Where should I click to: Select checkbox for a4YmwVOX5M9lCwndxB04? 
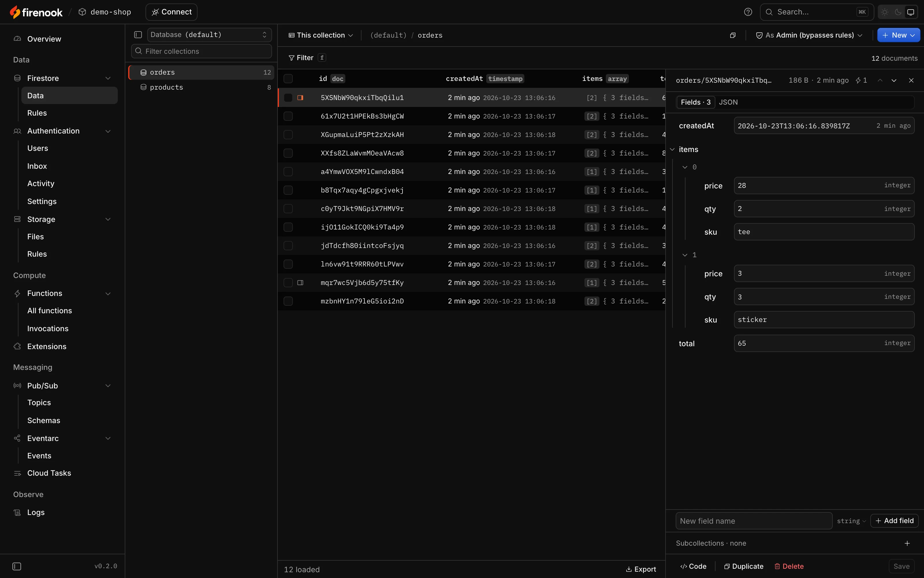(288, 172)
